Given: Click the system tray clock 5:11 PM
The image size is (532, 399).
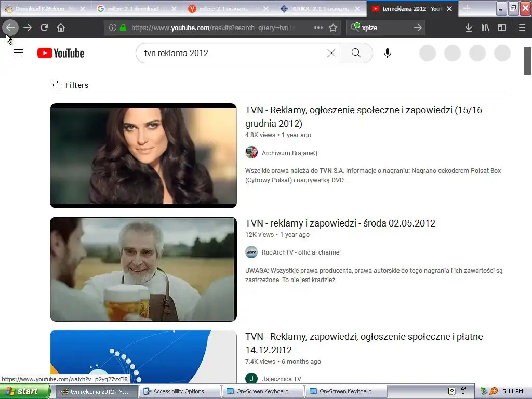Looking at the screenshot, I should (513, 391).
